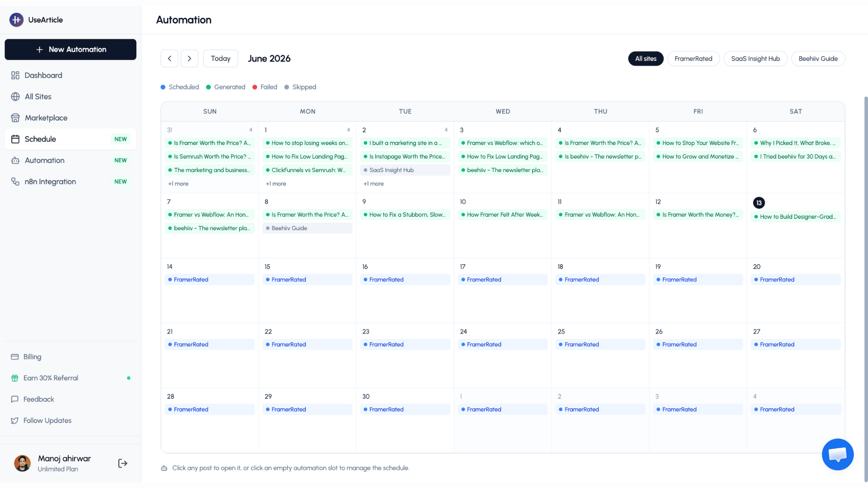Click the Dashboard grid icon in sidebar
868x488 pixels.
pyautogui.click(x=15, y=75)
